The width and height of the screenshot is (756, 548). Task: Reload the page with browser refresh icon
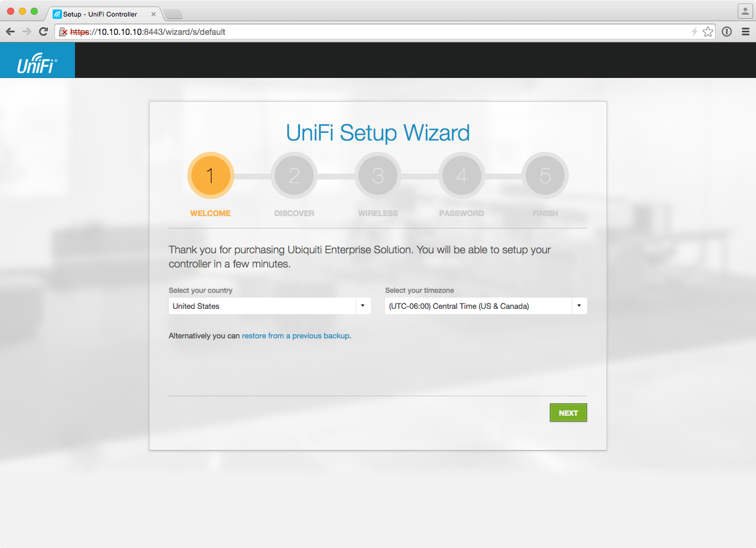pos(43,32)
